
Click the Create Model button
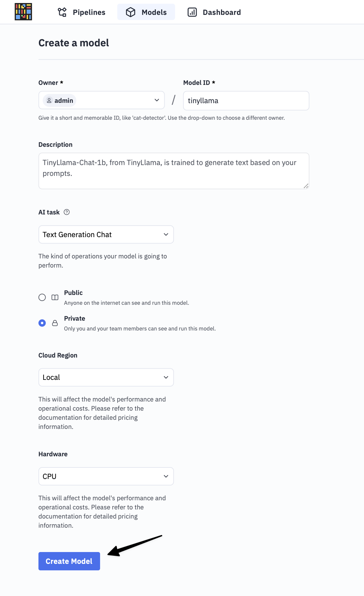pyautogui.click(x=69, y=561)
